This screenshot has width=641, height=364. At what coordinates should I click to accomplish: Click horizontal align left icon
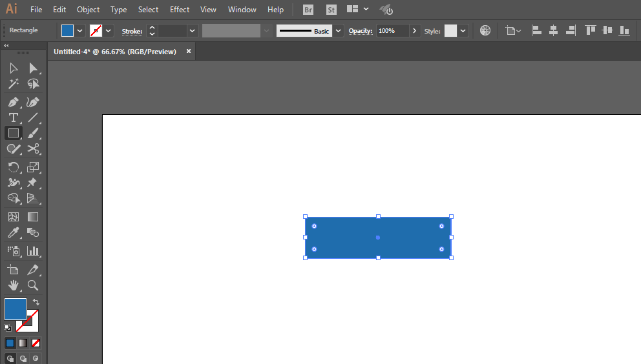(536, 30)
